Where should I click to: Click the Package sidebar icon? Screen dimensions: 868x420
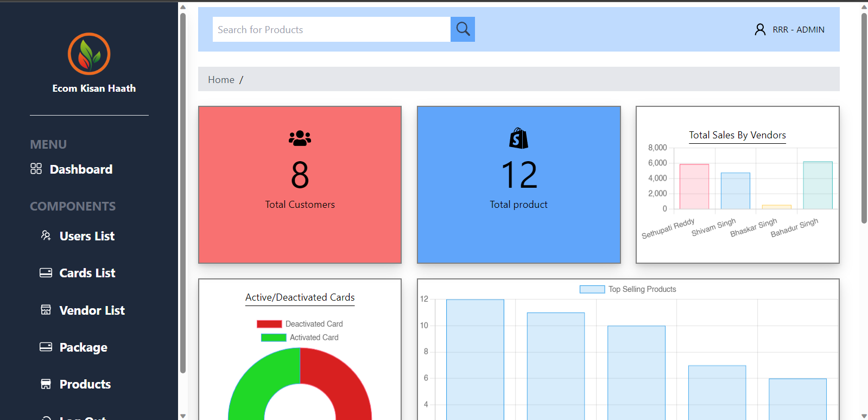(46, 347)
